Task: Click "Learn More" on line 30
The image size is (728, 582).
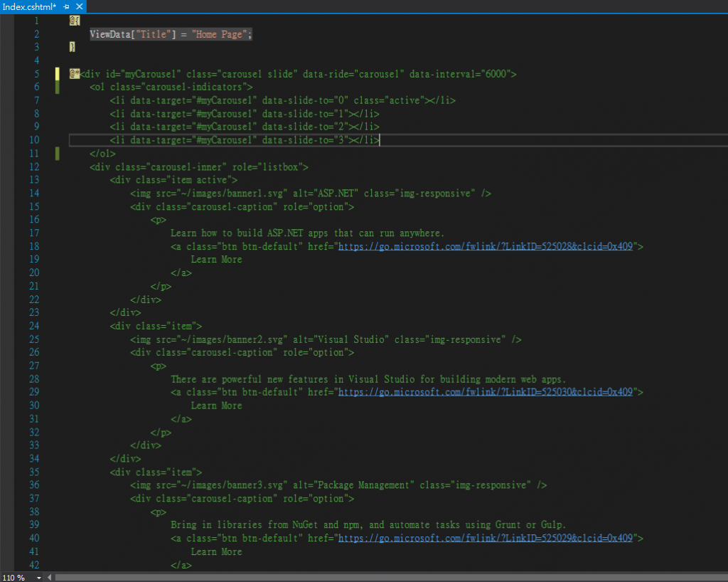Action: 216,406
